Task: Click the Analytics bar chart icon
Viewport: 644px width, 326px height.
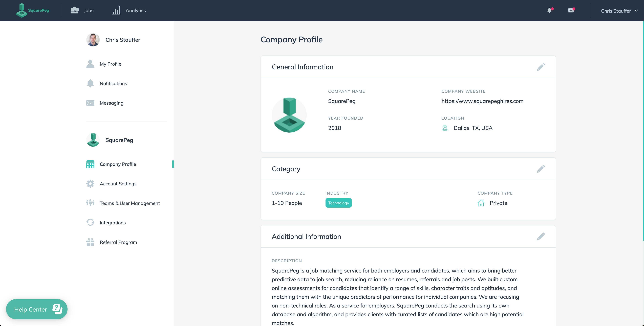Action: point(116,11)
